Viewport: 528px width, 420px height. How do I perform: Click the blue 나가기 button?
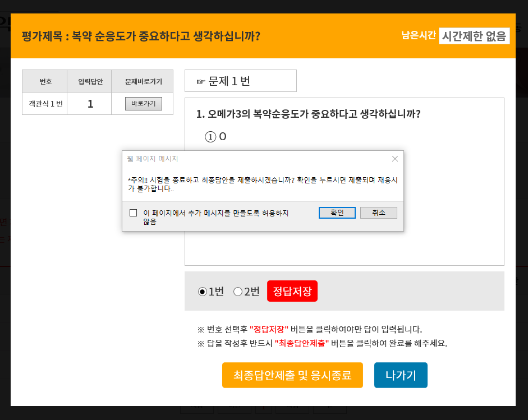pyautogui.click(x=401, y=375)
